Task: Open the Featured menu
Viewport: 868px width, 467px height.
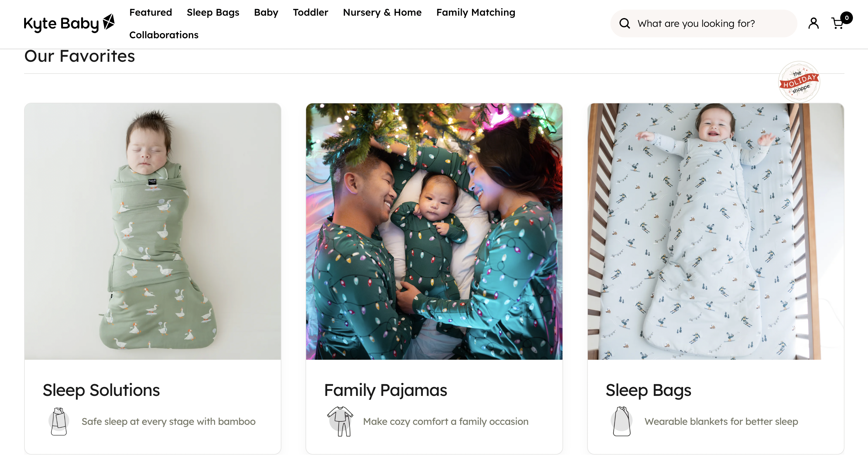Action: coord(150,12)
